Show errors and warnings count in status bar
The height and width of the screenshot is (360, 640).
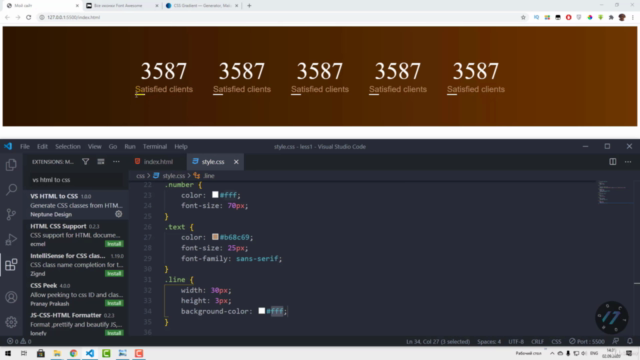[19, 341]
